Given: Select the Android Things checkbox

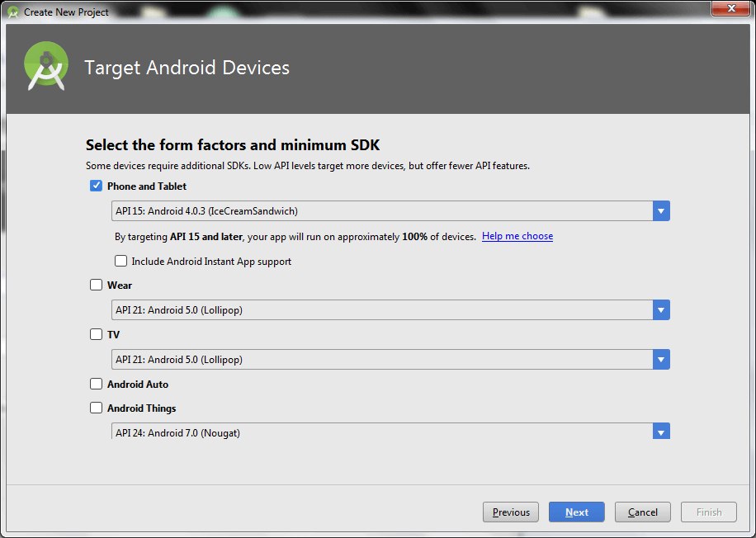Looking at the screenshot, I should point(96,408).
